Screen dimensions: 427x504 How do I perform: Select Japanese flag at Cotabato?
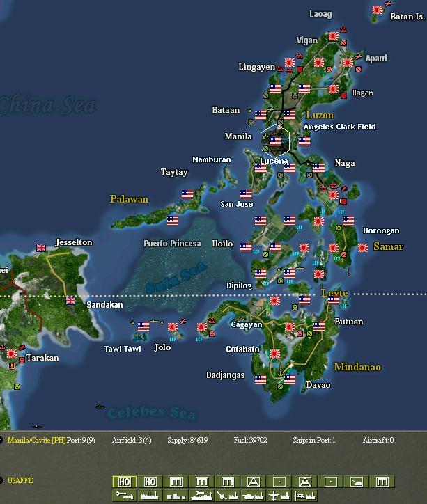pyautogui.click(x=275, y=353)
